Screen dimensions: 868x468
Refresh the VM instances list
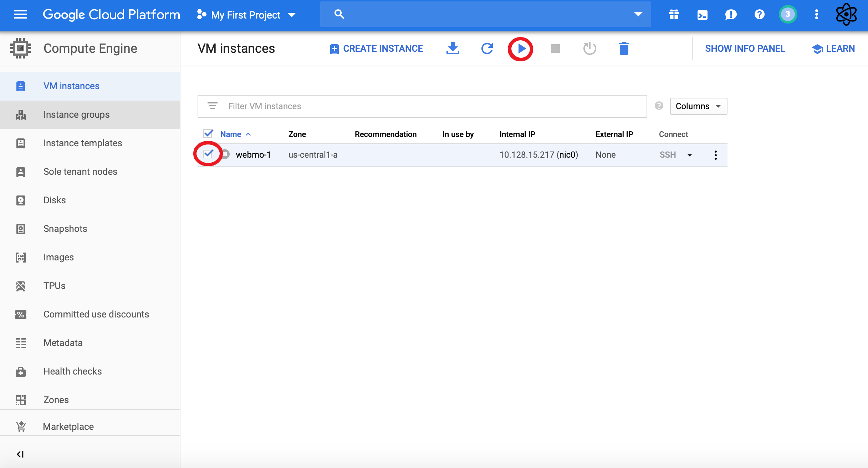(487, 49)
